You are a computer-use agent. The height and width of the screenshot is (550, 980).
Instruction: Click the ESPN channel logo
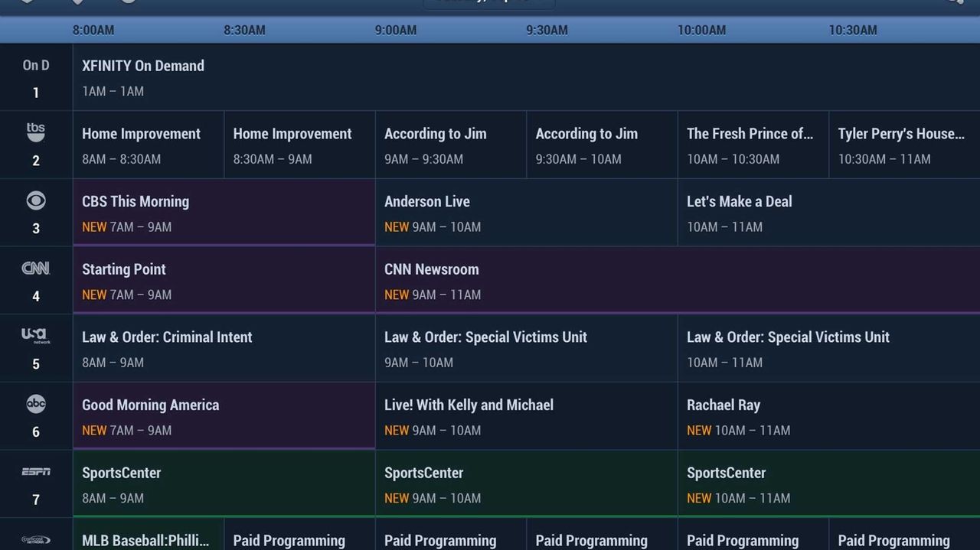click(x=35, y=472)
